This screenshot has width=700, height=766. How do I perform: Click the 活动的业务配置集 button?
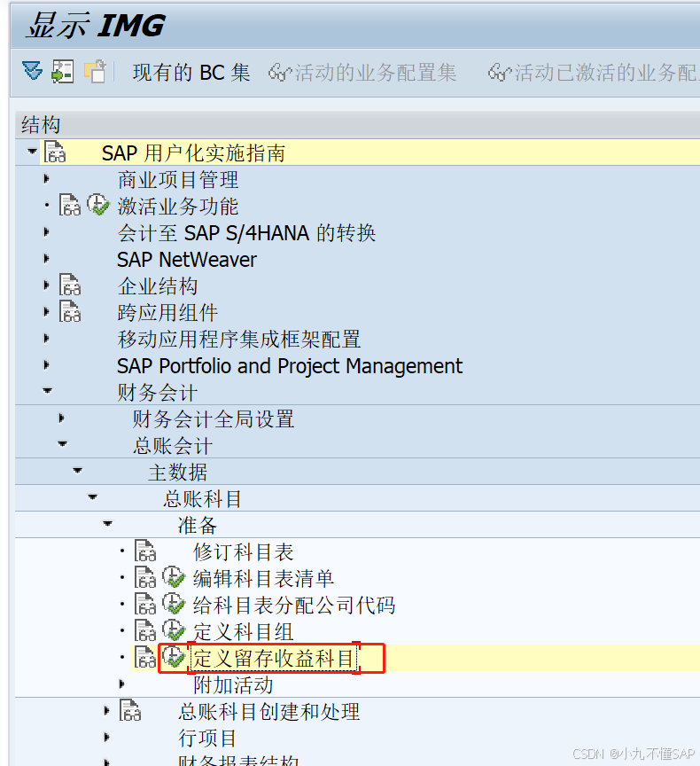pyautogui.click(x=362, y=73)
